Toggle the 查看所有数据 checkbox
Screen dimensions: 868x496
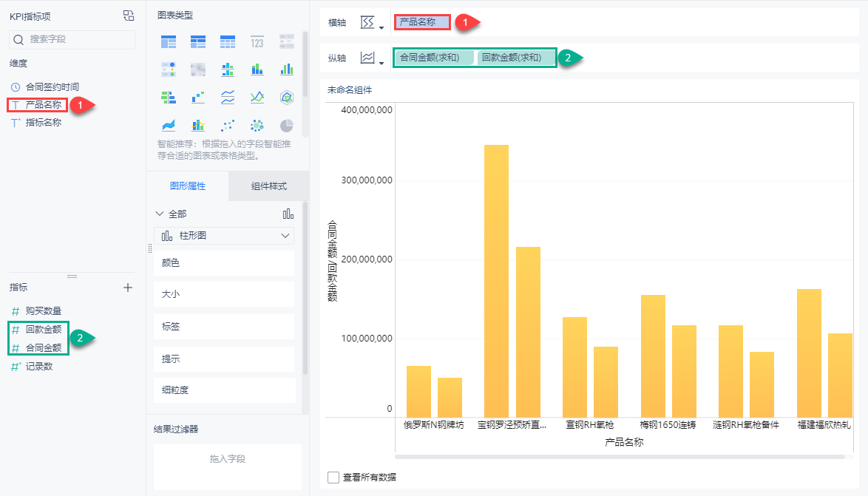click(x=333, y=478)
